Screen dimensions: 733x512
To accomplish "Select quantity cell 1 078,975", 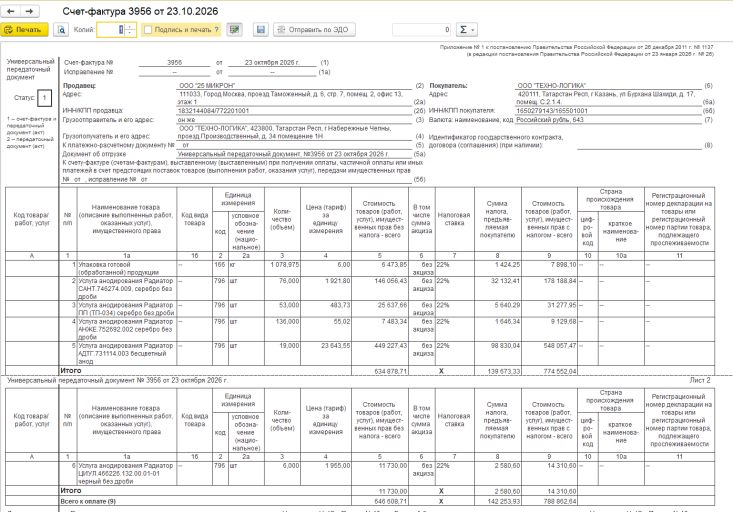I will click(x=282, y=268).
